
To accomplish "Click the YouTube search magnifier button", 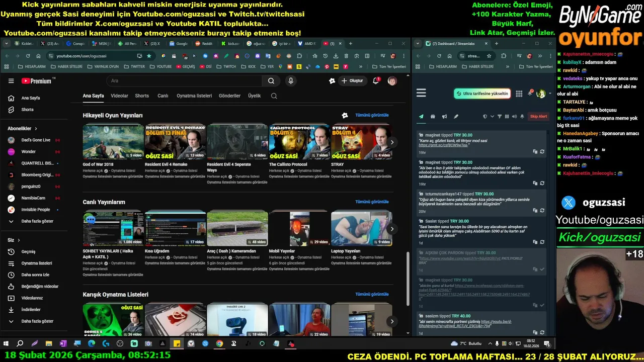I will point(271,81).
